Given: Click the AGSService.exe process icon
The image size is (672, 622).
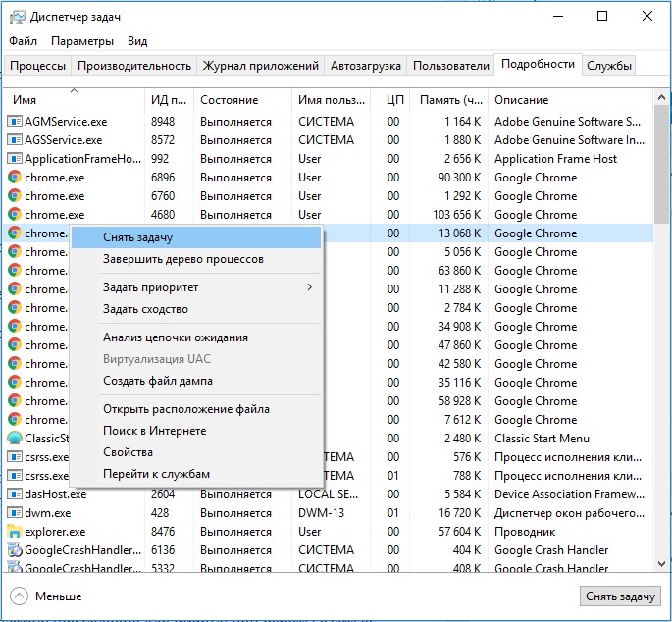Looking at the screenshot, I should 14,140.
